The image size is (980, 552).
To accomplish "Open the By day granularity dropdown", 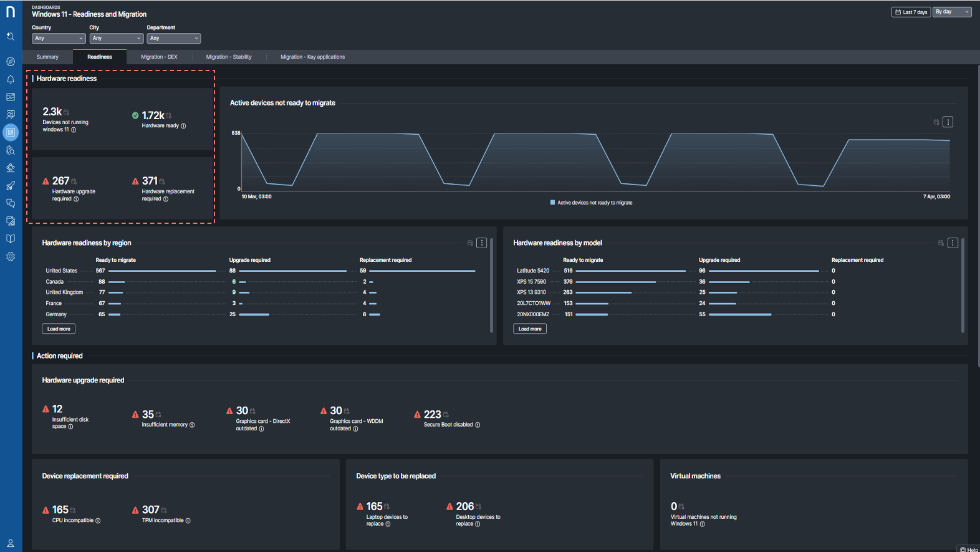I will 951,12.
